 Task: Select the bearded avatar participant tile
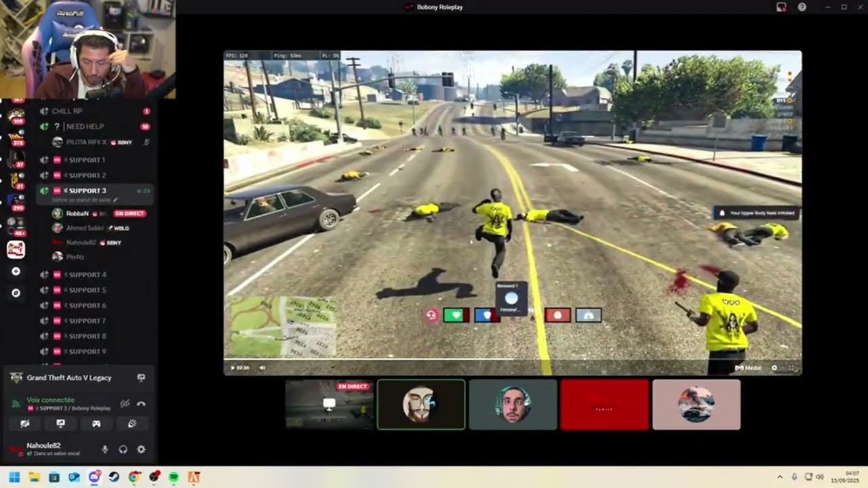click(x=421, y=404)
